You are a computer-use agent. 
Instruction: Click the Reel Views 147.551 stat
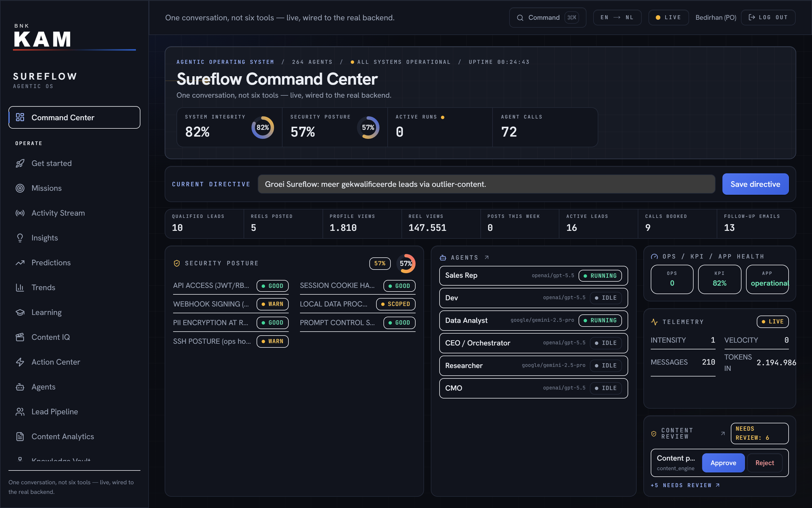click(441, 224)
